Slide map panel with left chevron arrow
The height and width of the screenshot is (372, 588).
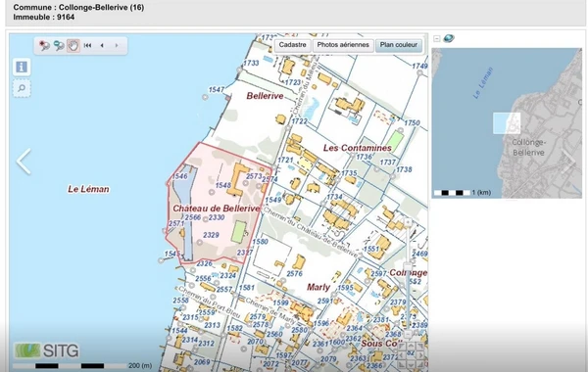(x=24, y=162)
